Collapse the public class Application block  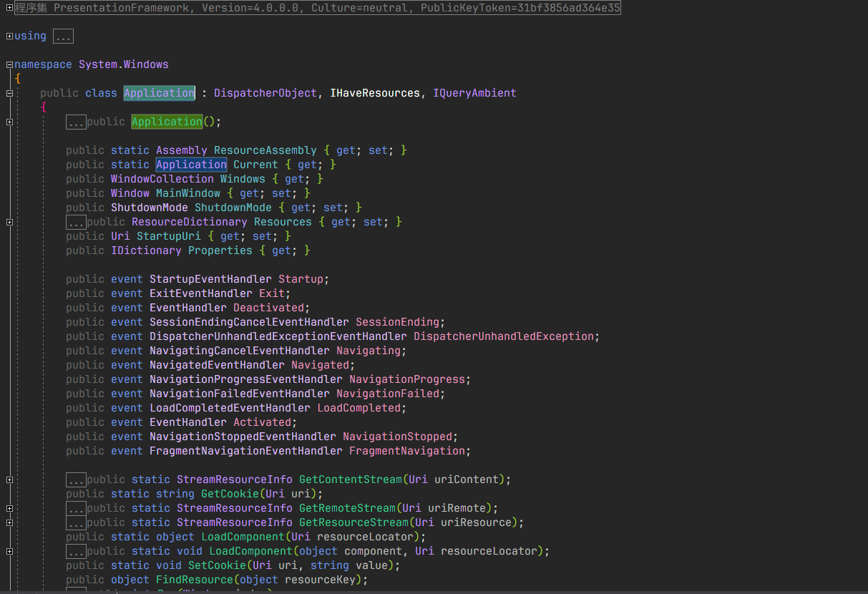9,93
